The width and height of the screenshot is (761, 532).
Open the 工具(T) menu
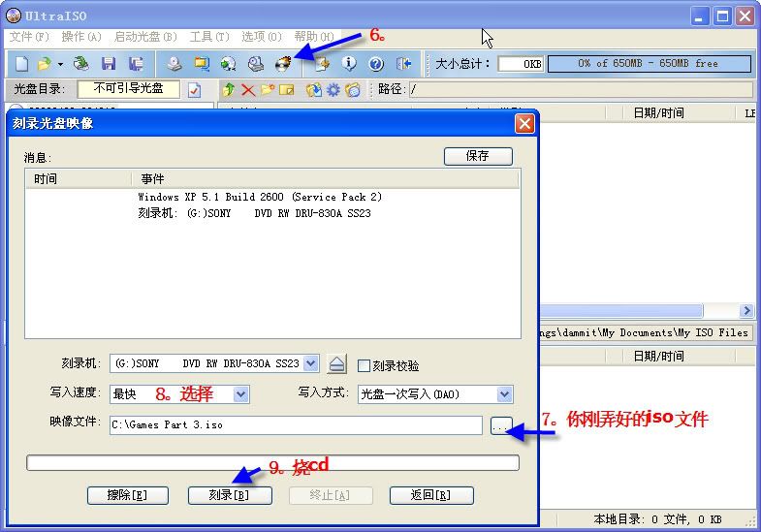pyautogui.click(x=208, y=37)
